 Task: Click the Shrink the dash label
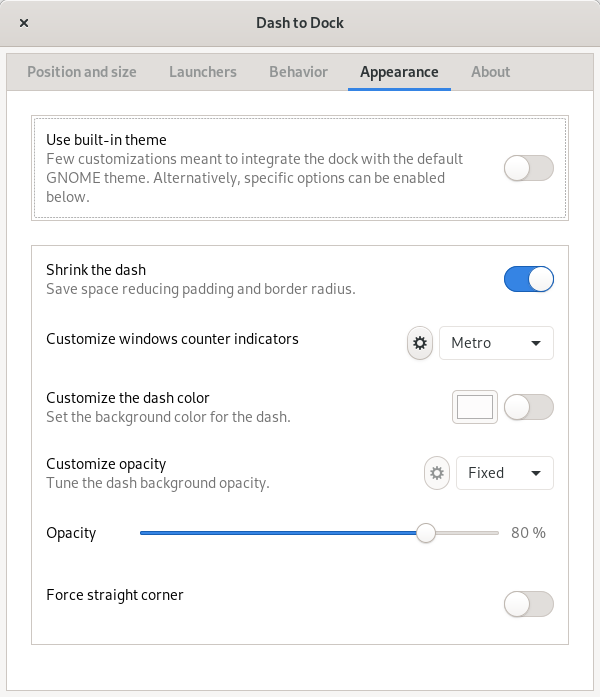96,270
